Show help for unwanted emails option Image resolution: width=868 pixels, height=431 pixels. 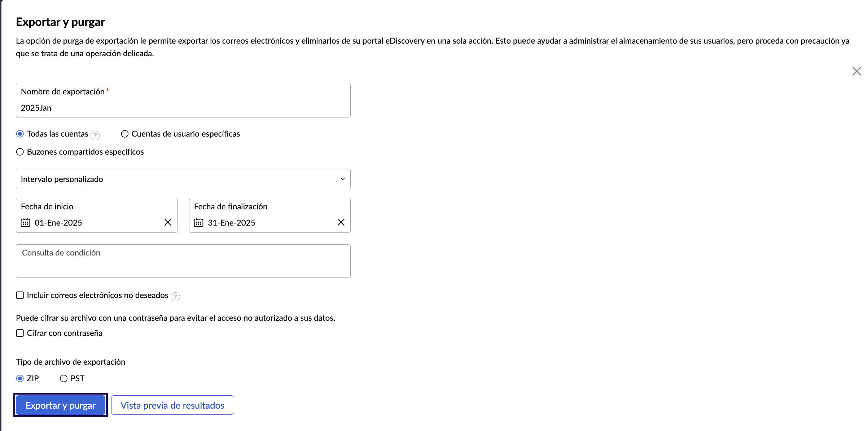(175, 297)
